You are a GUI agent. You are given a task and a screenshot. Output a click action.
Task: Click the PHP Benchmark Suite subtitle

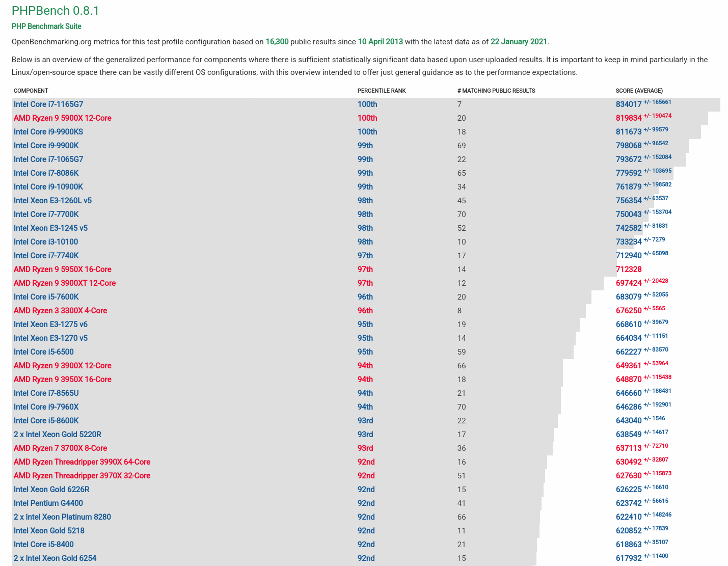pos(46,26)
